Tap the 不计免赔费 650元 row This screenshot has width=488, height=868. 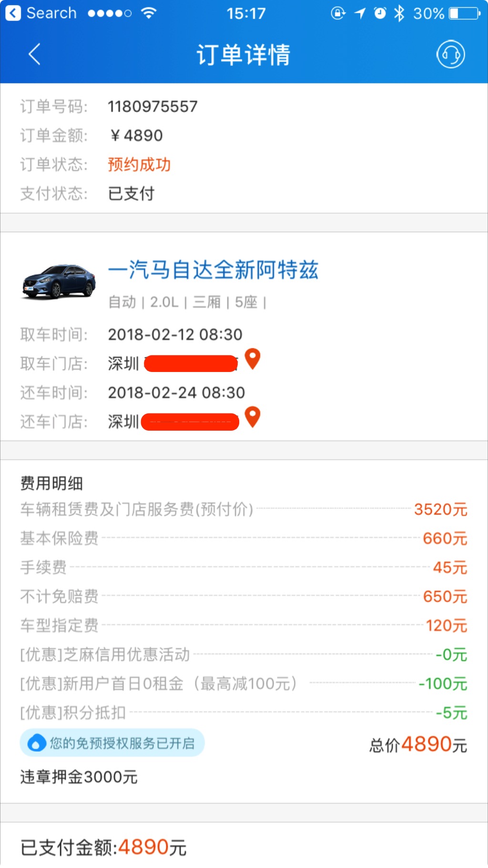(x=244, y=596)
